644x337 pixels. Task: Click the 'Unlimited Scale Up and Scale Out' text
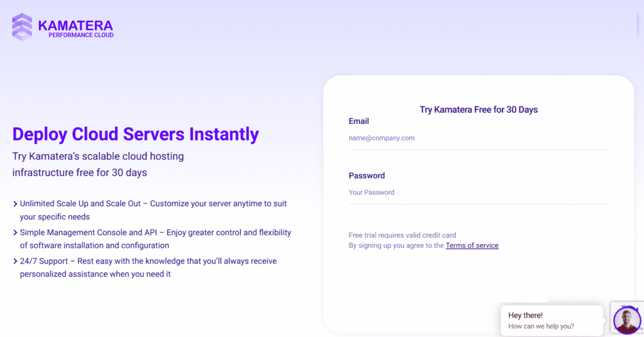(80, 204)
